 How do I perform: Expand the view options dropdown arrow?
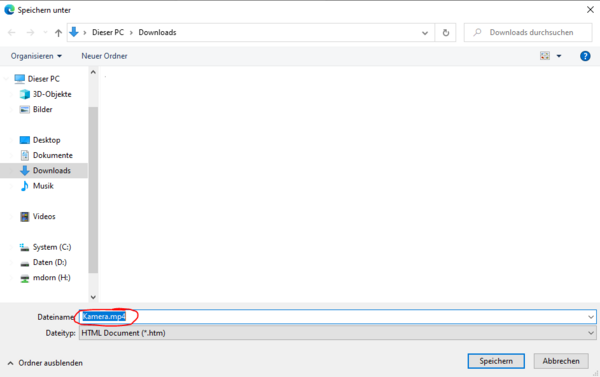559,56
